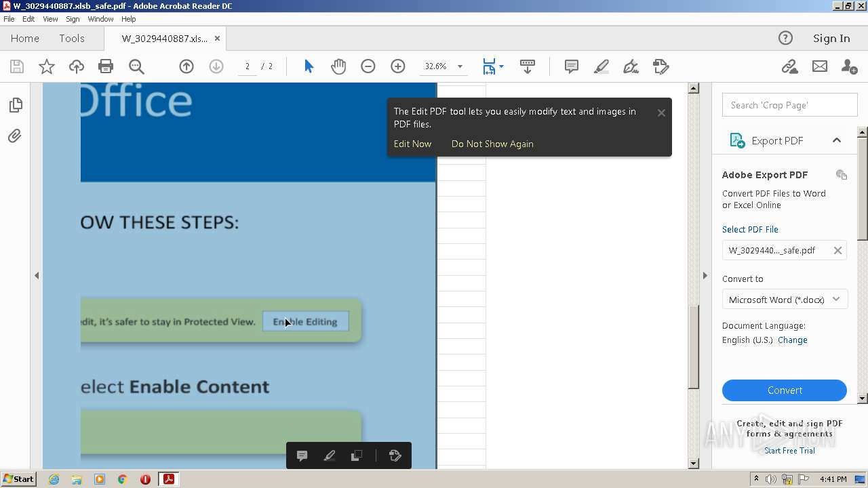Image resolution: width=868 pixels, height=488 pixels.
Task: Open the Page Thumbnails panel
Action: tap(16, 105)
